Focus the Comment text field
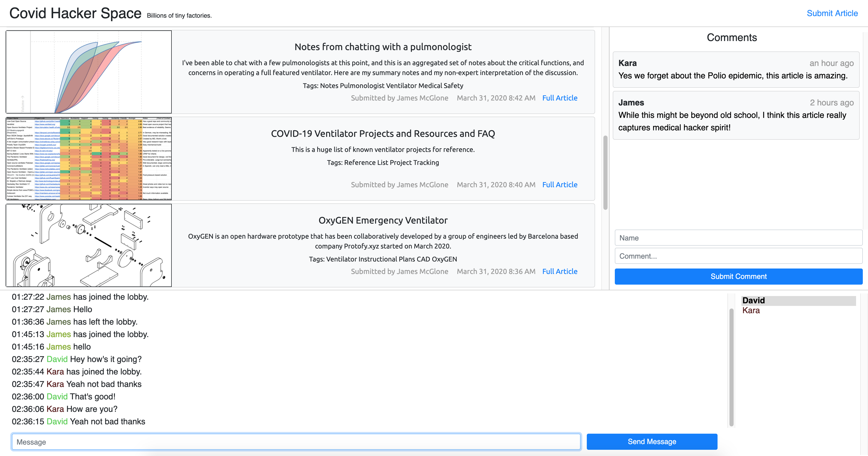868x456 pixels. [738, 256]
